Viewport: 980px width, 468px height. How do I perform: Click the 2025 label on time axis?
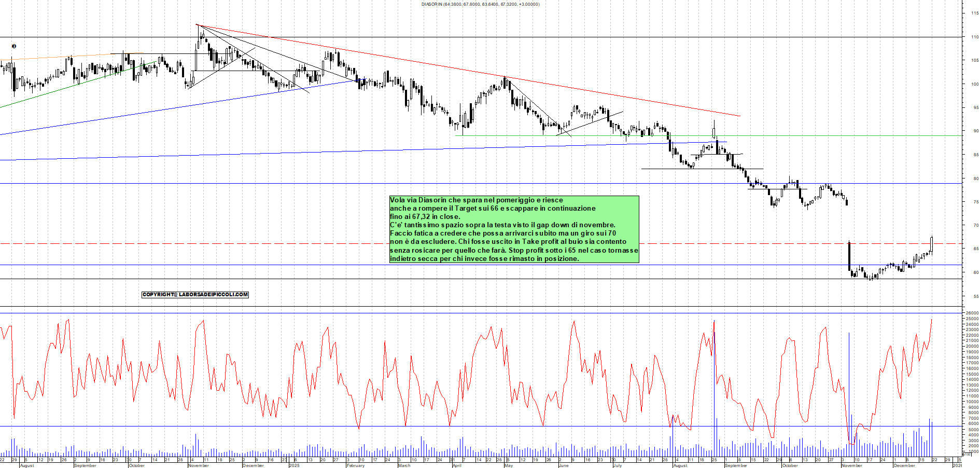[294, 465]
